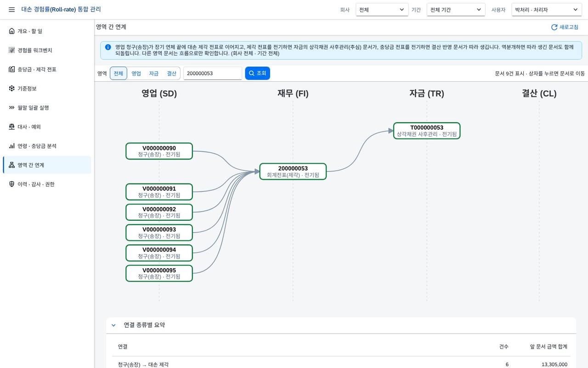Click the info icon in the blue notice
The width and height of the screenshot is (588, 368).
tap(108, 47)
